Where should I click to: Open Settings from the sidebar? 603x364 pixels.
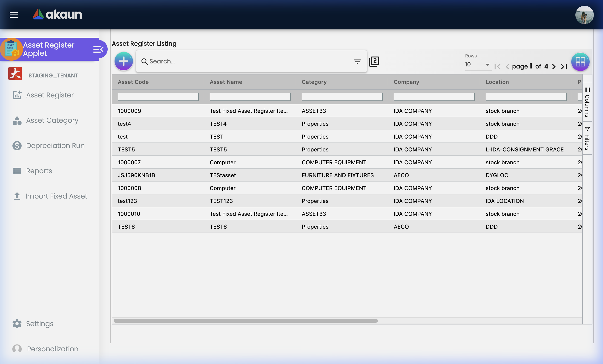pyautogui.click(x=39, y=324)
